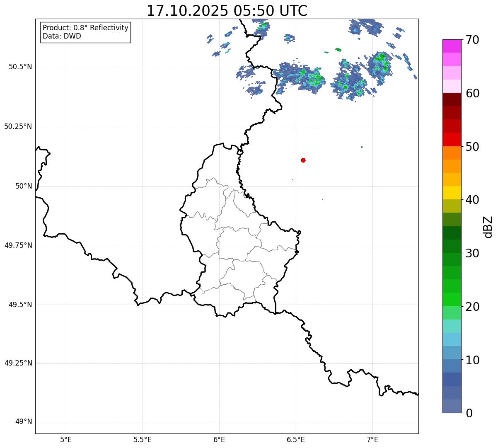The width and height of the screenshot is (498, 448).
Task: Click the title '17.10.2025 05:50 UTC'
Action: click(227, 11)
